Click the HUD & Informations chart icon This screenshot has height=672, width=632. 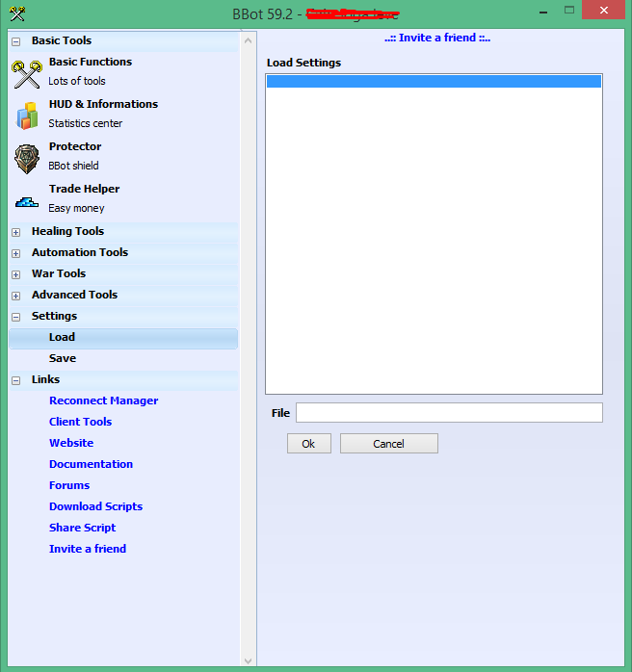[27, 116]
